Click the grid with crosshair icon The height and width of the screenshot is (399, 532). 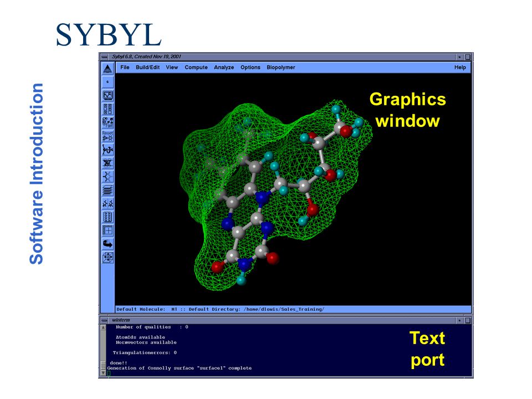click(x=108, y=231)
